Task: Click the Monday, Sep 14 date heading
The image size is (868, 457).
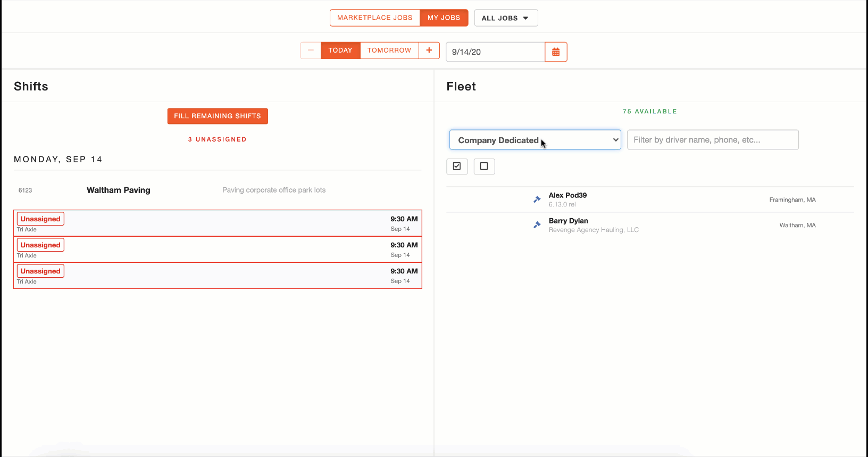Action: tap(58, 160)
